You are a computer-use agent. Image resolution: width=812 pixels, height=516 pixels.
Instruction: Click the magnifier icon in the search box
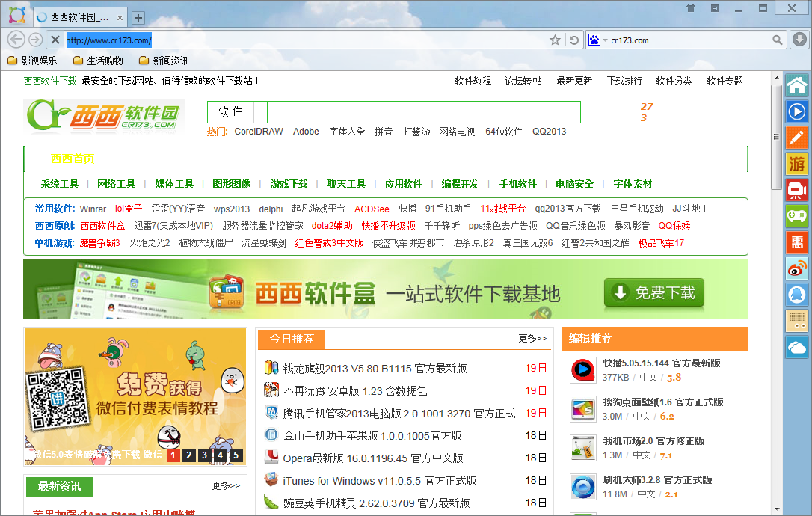click(x=778, y=40)
